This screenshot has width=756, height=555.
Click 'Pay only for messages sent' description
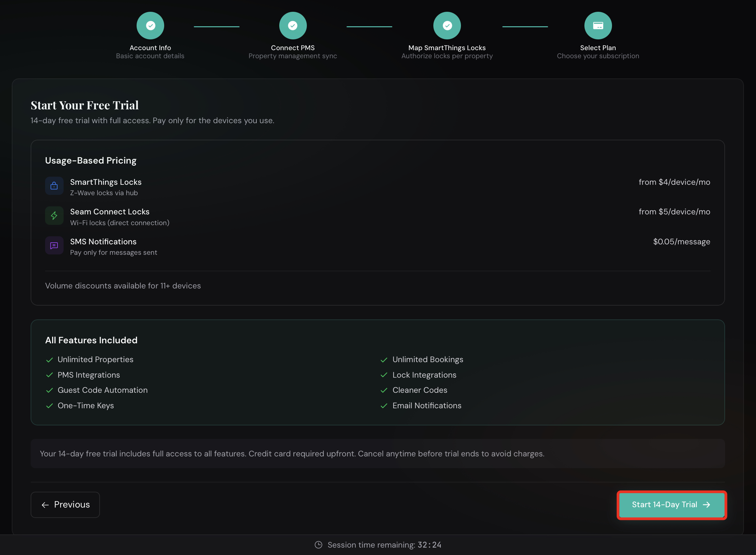point(114,252)
